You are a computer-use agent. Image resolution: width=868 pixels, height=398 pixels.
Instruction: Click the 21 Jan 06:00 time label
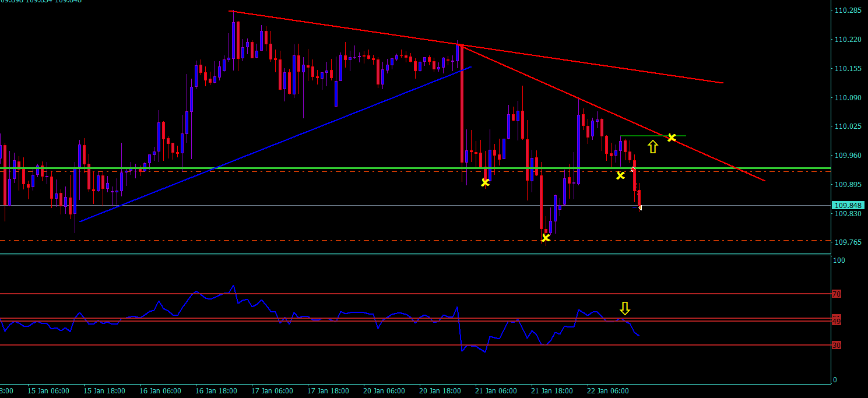497,391
